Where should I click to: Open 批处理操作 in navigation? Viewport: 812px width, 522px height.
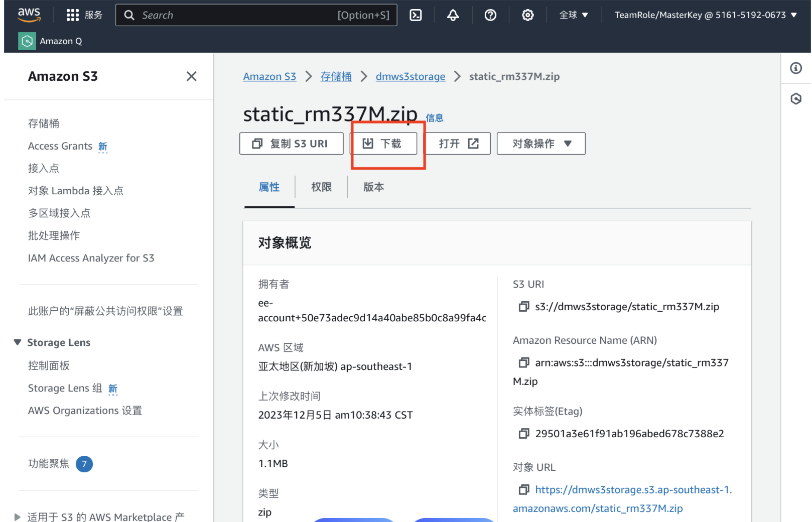coord(54,235)
